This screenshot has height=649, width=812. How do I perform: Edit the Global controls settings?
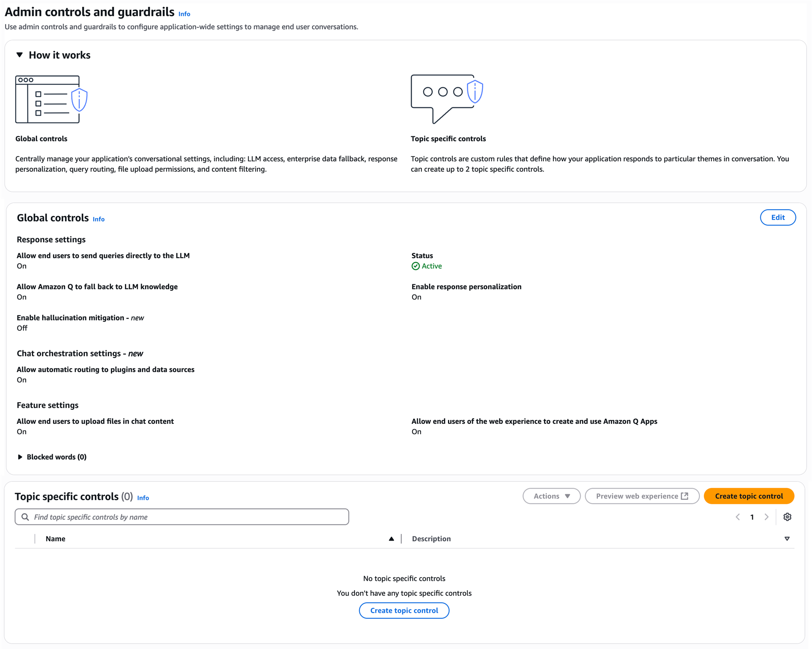click(x=777, y=218)
